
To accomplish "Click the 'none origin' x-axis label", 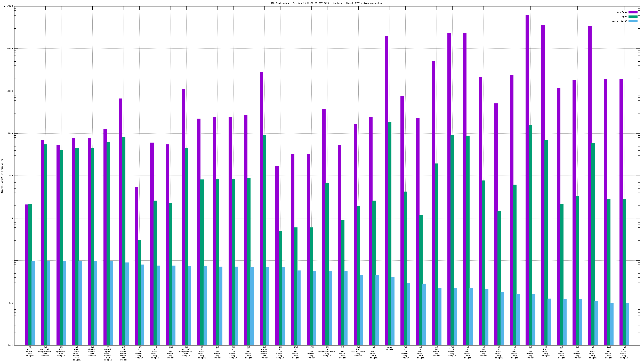I will (389, 348).
